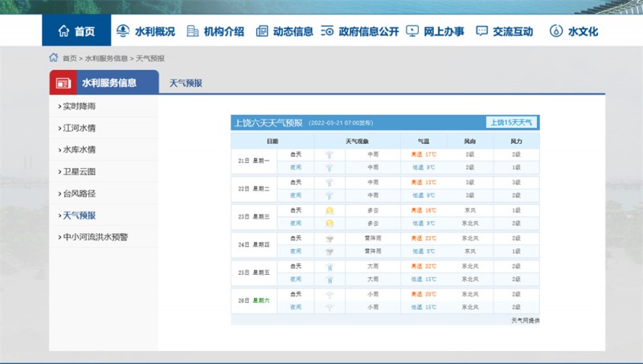Click the news icon beside 动态信息
The image size is (643, 364).
262,31
